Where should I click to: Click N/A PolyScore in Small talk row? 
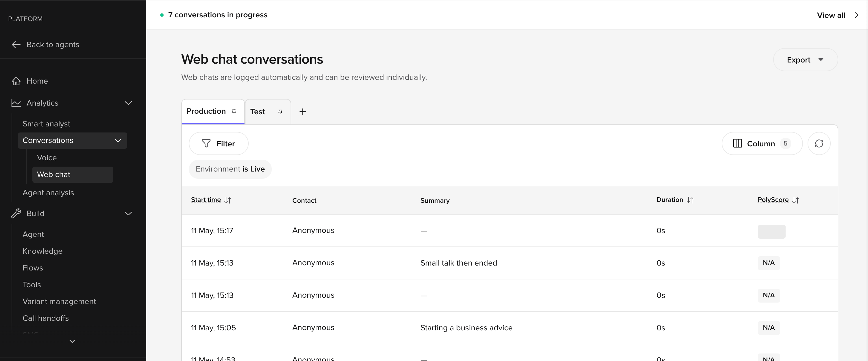click(x=769, y=263)
